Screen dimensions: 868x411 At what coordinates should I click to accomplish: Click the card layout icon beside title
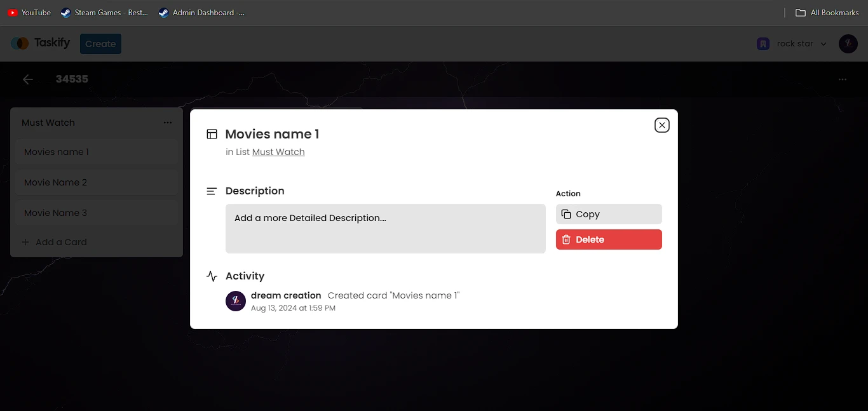[x=212, y=134]
